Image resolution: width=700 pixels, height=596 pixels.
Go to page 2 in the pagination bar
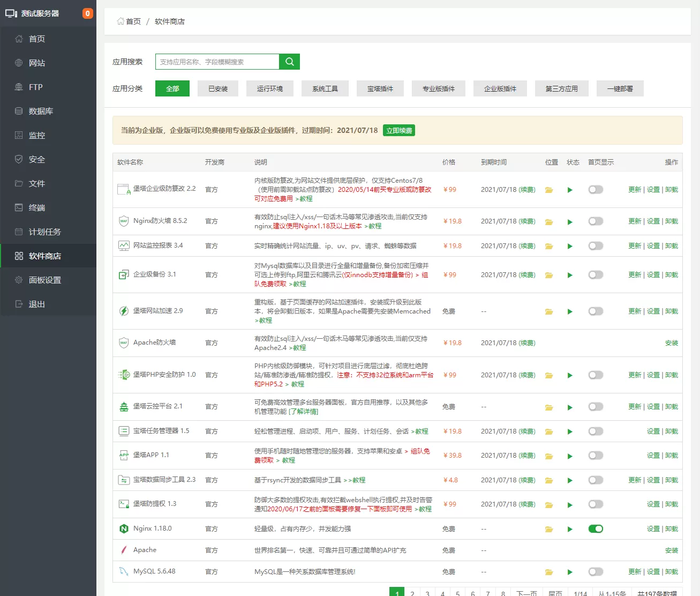click(412, 593)
